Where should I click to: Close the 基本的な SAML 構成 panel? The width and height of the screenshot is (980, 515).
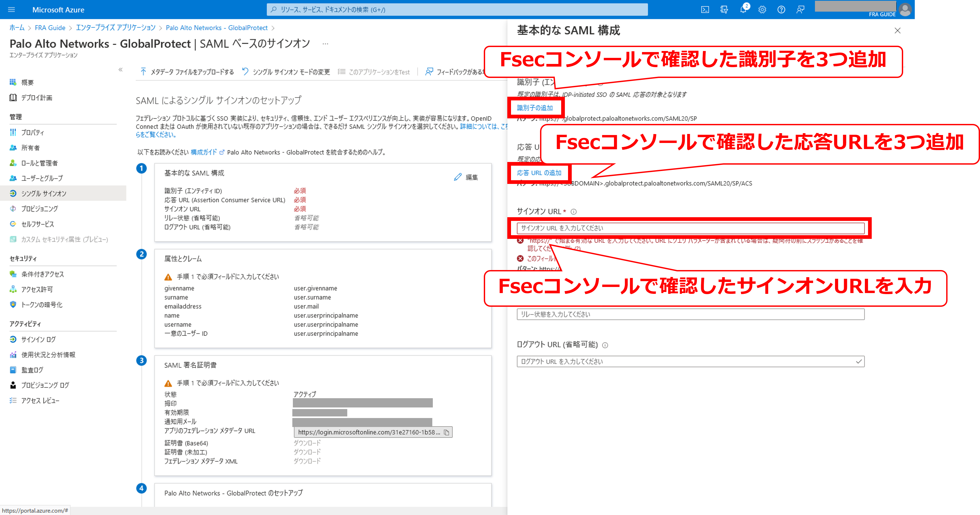pos(897,30)
